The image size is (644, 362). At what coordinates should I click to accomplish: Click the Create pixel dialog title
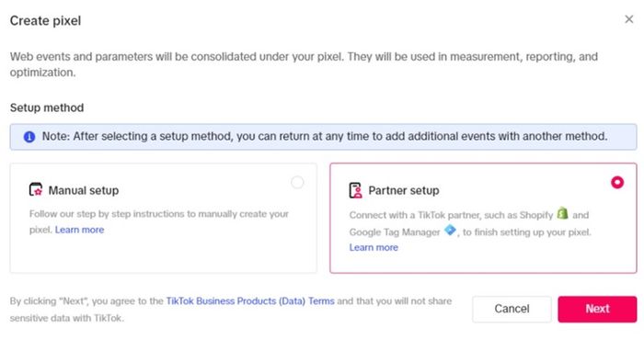[x=45, y=21]
